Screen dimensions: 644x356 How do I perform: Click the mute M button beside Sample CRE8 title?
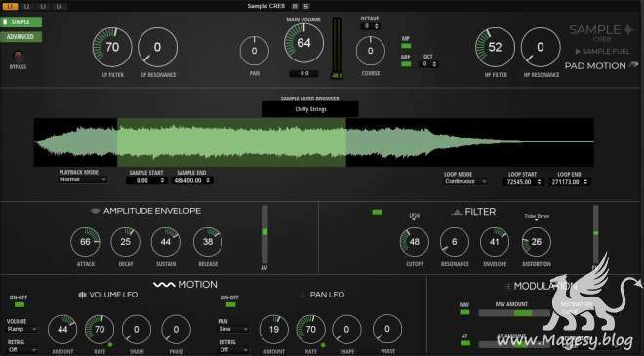coord(295,6)
